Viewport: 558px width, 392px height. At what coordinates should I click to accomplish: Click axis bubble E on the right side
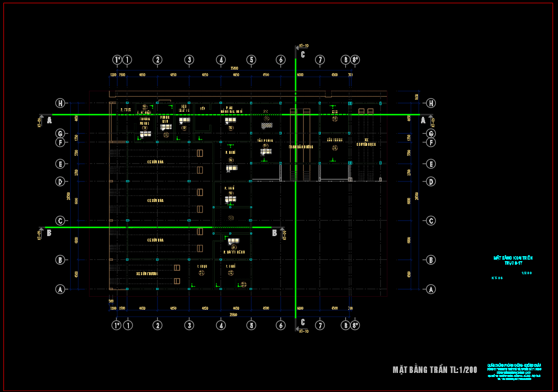pos(431,164)
